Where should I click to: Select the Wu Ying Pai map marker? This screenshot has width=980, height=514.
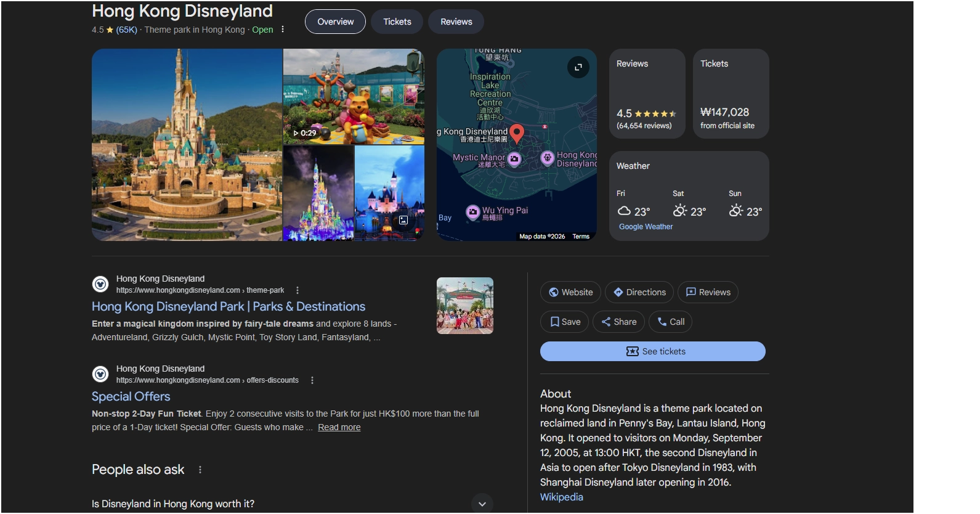[x=473, y=213]
